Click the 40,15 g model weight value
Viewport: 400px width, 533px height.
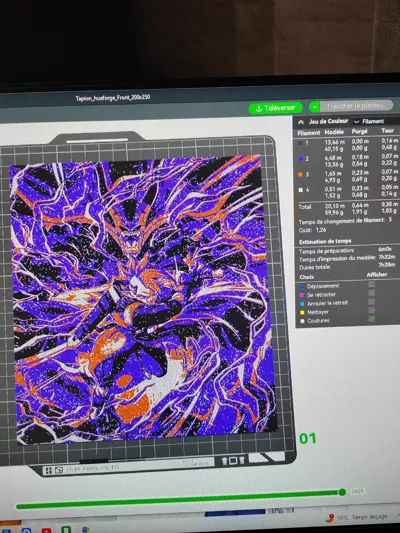pyautogui.click(x=334, y=149)
